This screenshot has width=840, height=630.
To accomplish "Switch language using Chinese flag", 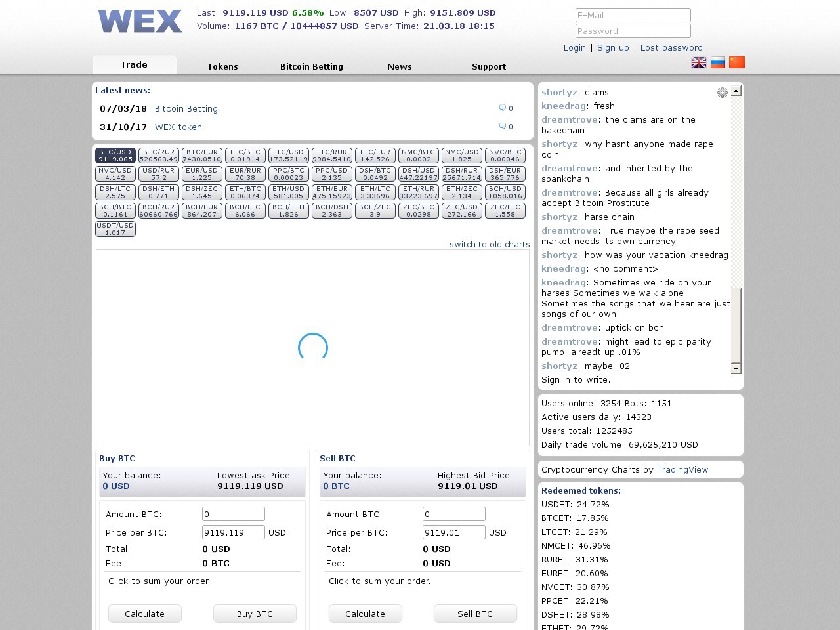I will [738, 62].
